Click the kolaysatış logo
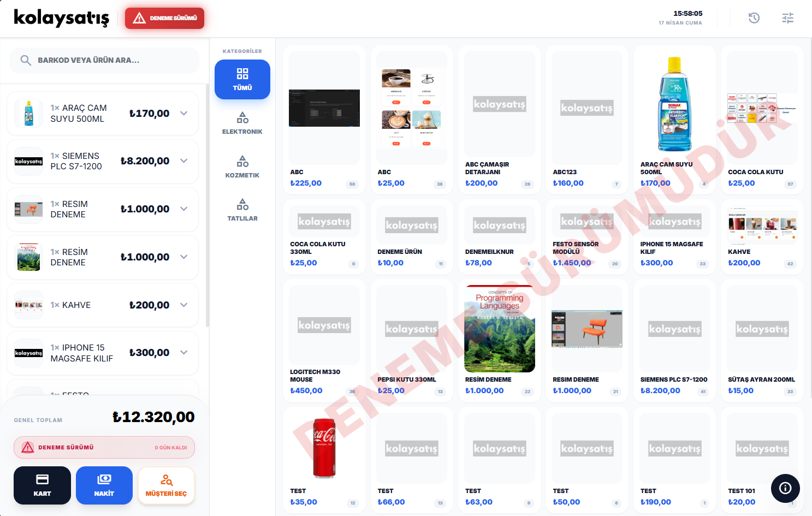The height and width of the screenshot is (516, 812). 61,17
